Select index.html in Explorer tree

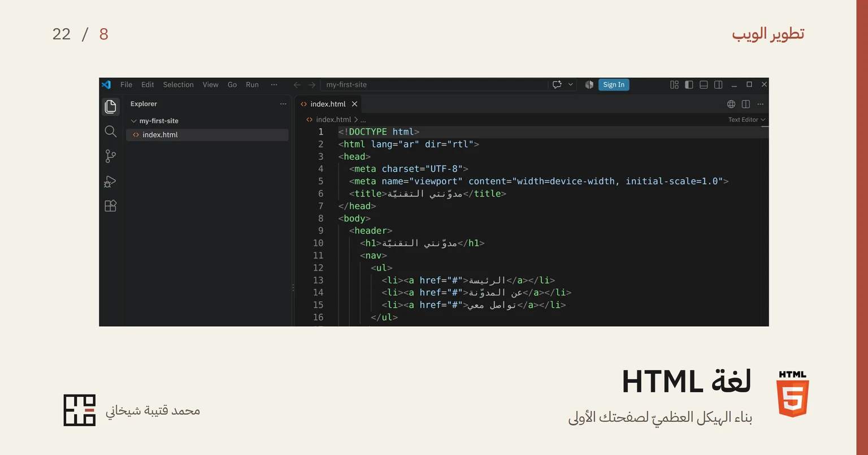pos(207,135)
